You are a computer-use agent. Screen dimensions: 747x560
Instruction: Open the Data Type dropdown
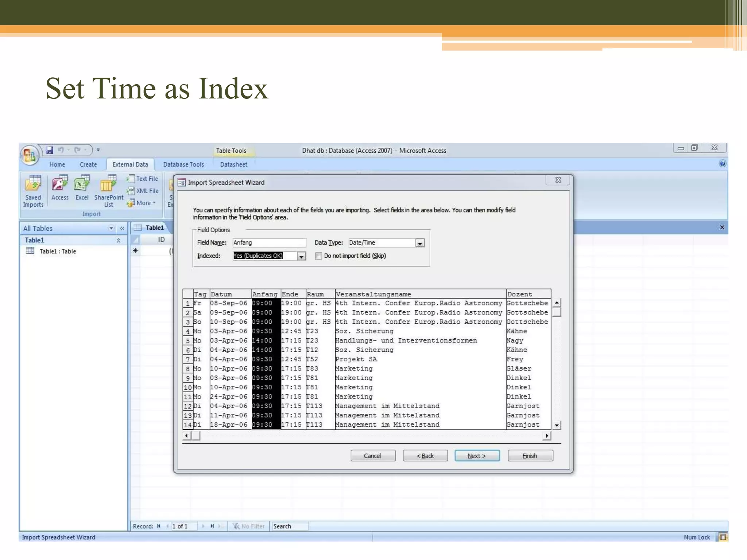(x=420, y=243)
